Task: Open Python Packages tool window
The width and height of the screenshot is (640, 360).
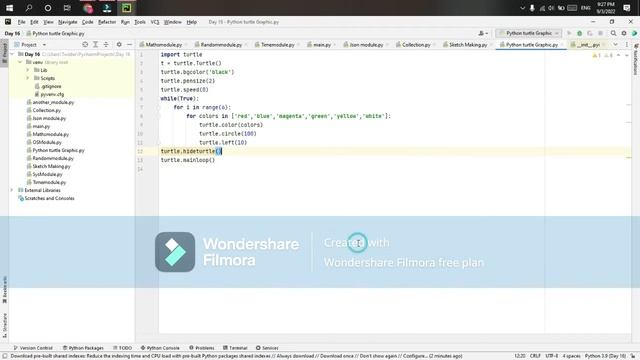Action: [x=83, y=348]
